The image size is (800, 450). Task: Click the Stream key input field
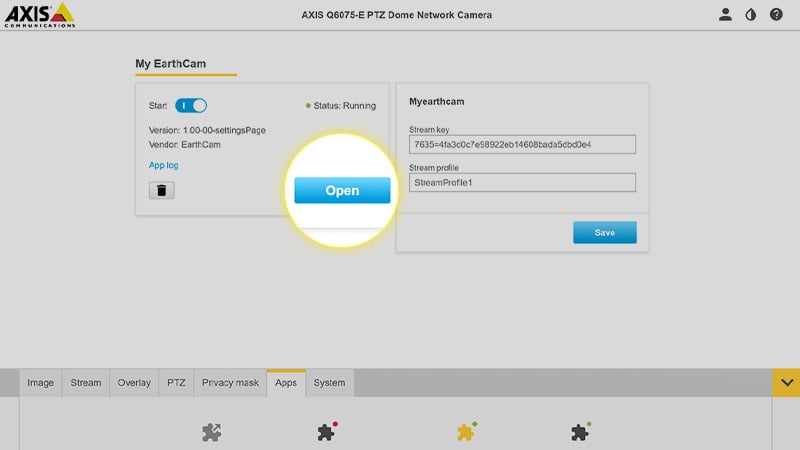(x=522, y=144)
